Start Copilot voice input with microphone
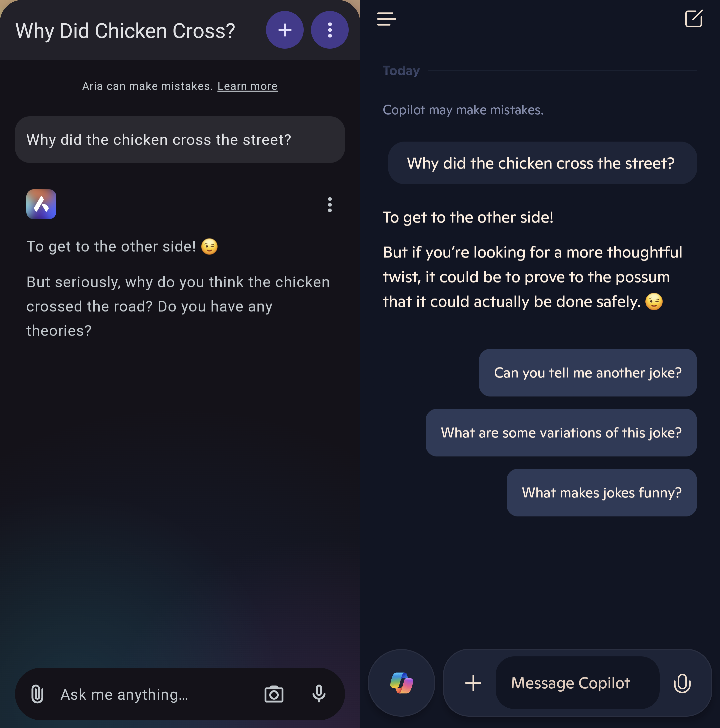The image size is (720, 728). [682, 683]
